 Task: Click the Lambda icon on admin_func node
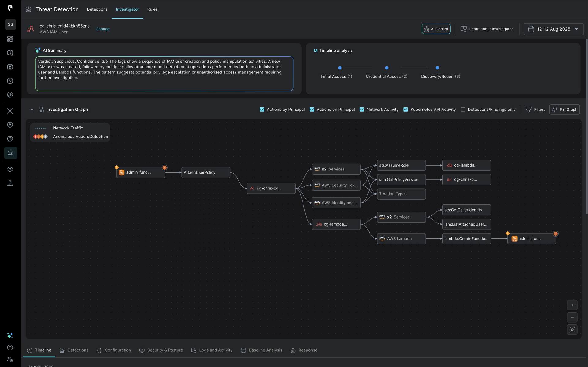(122, 172)
